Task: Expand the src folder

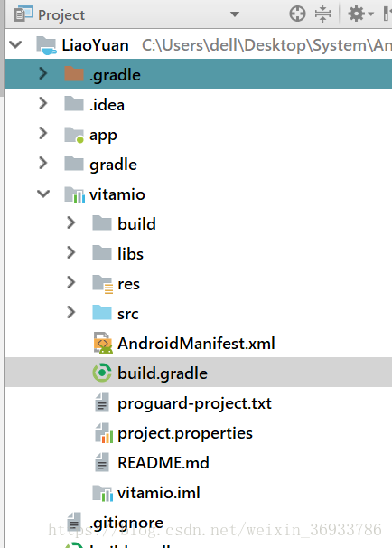Action: (70, 313)
